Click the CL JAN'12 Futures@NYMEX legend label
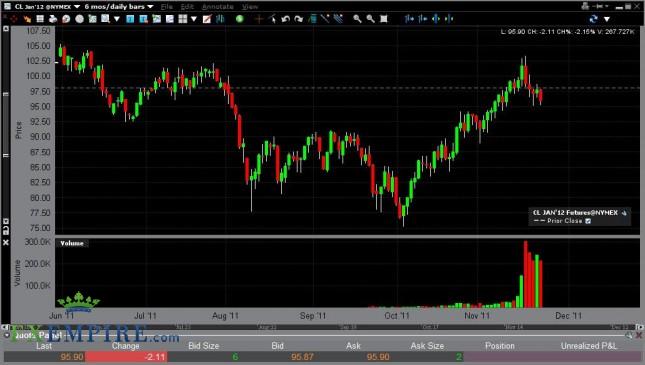The width and height of the screenshot is (645, 365). click(x=575, y=213)
